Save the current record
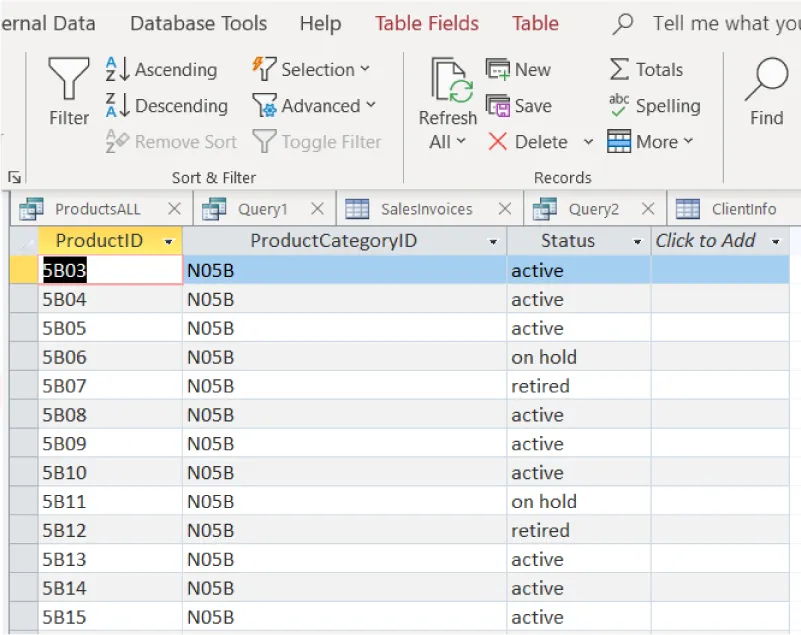The height and width of the screenshot is (635, 801). [x=519, y=105]
